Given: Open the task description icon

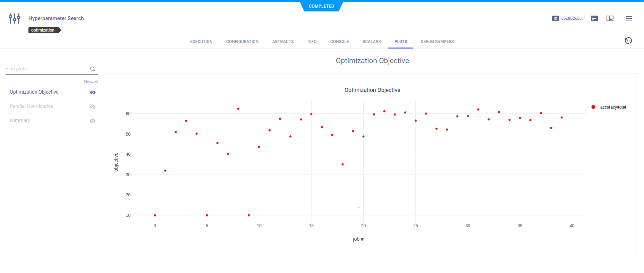Looking at the screenshot, I should click(x=594, y=18).
